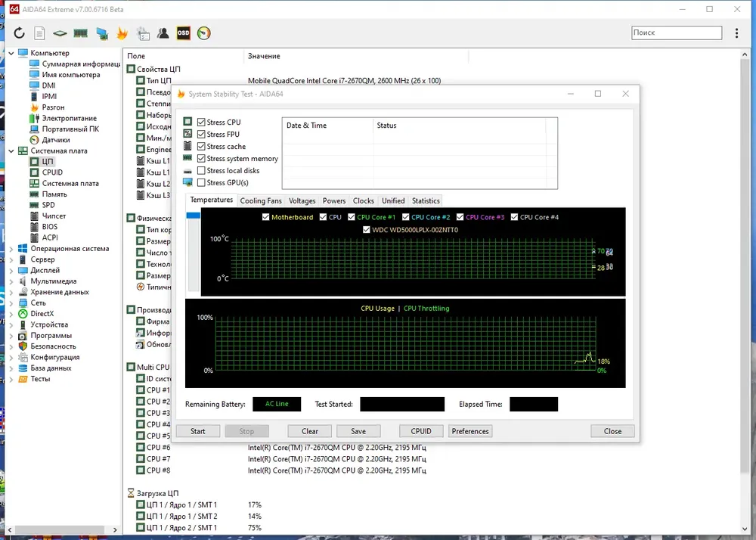Click the blue temperature graph slider
The width and height of the screenshot is (756, 540).
point(194,216)
